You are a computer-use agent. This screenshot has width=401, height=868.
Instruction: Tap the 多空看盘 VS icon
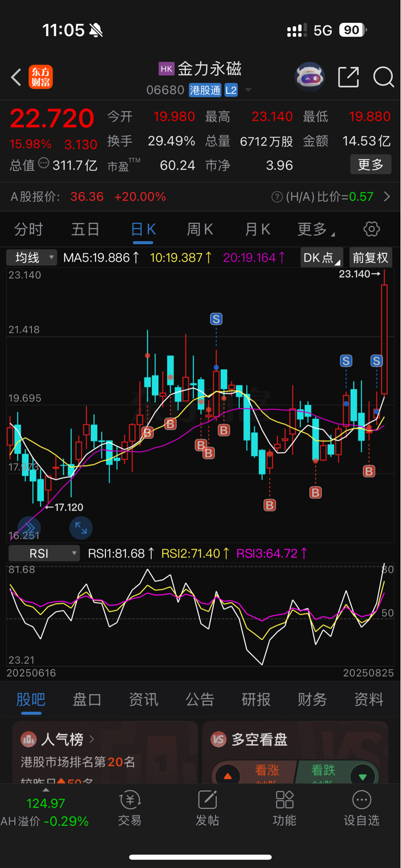coord(218,739)
